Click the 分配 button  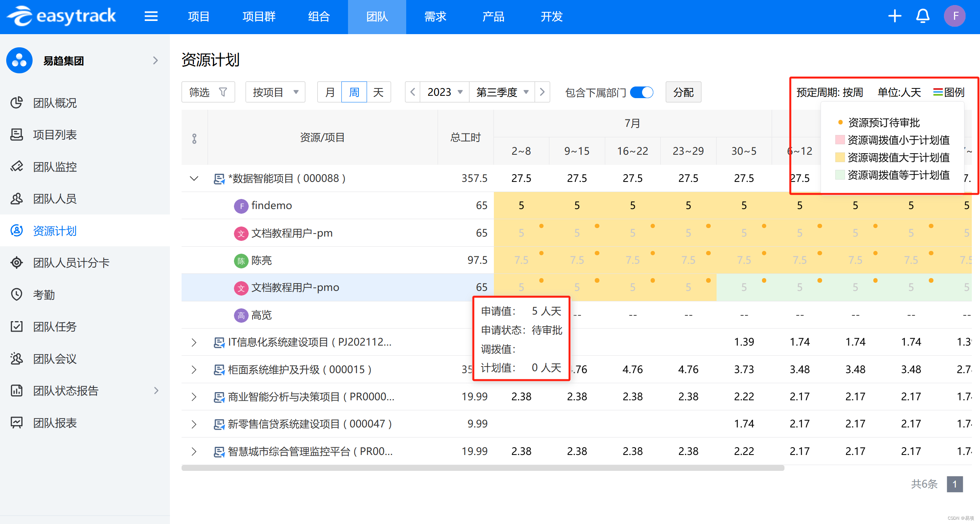coord(683,92)
